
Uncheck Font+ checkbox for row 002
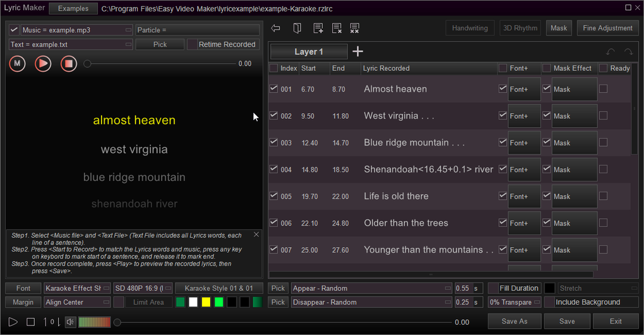[503, 115]
